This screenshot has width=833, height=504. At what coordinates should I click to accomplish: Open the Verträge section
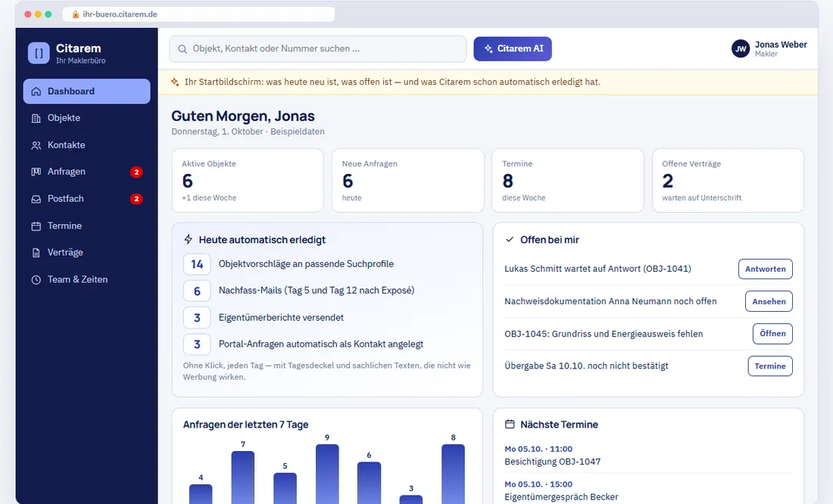tap(86, 253)
